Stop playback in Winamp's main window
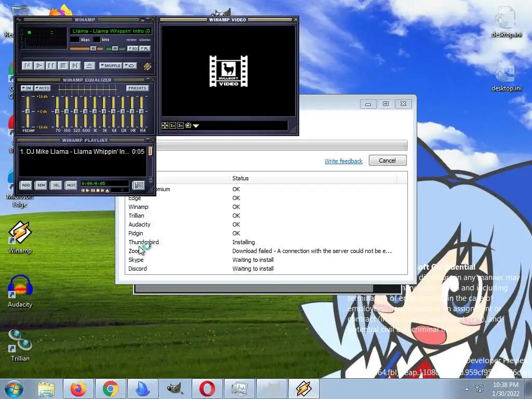The width and height of the screenshot is (532, 399). (x=63, y=65)
